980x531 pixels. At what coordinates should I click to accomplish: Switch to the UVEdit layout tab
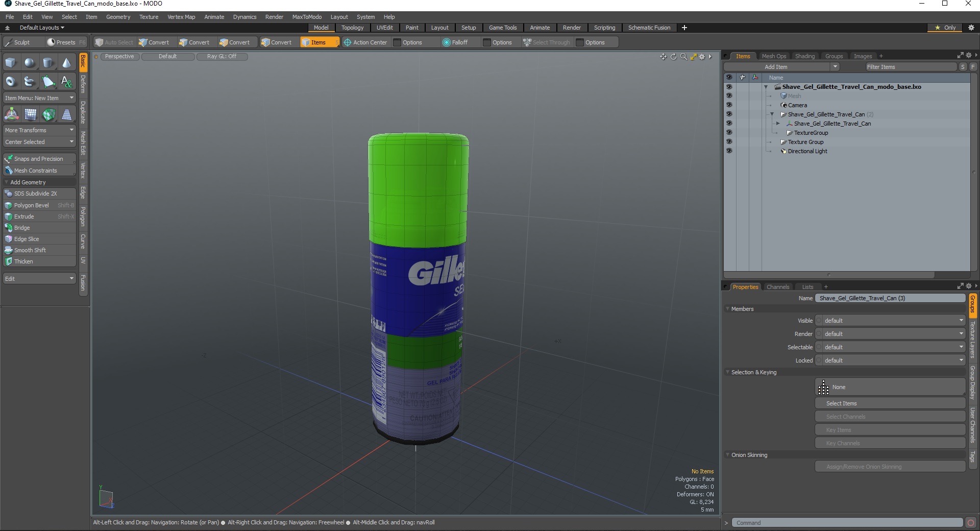click(x=384, y=28)
